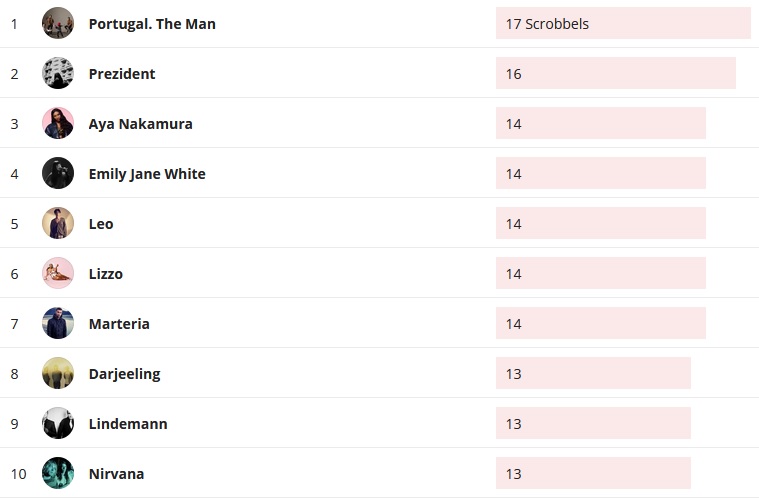Viewport: 759px width, 500px height.
Task: Click the 17 Scrobbels count bar
Action: click(x=622, y=23)
